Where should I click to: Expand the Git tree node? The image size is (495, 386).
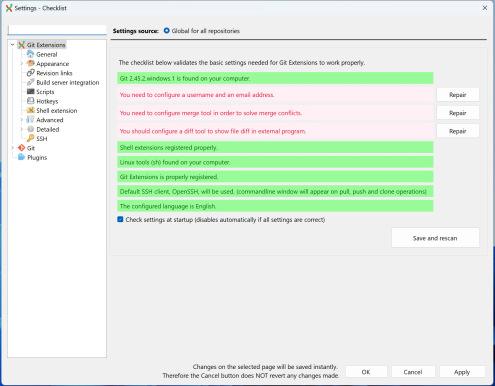click(x=13, y=148)
